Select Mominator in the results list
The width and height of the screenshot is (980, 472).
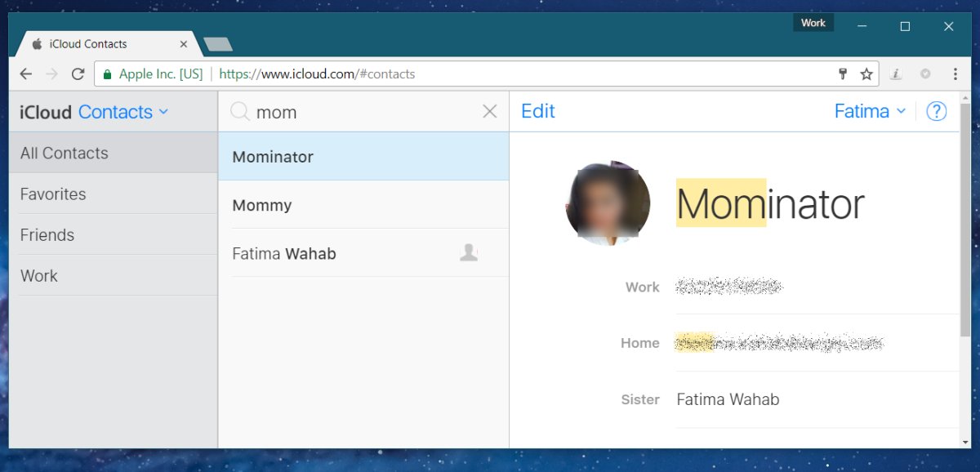(363, 157)
